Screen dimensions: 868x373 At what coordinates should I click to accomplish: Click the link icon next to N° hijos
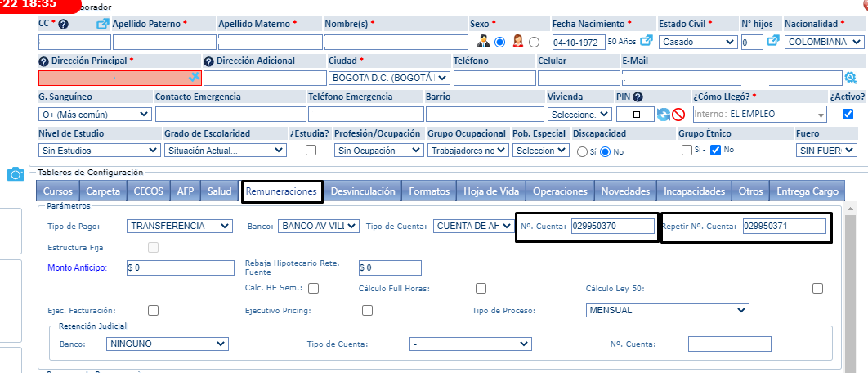(772, 41)
